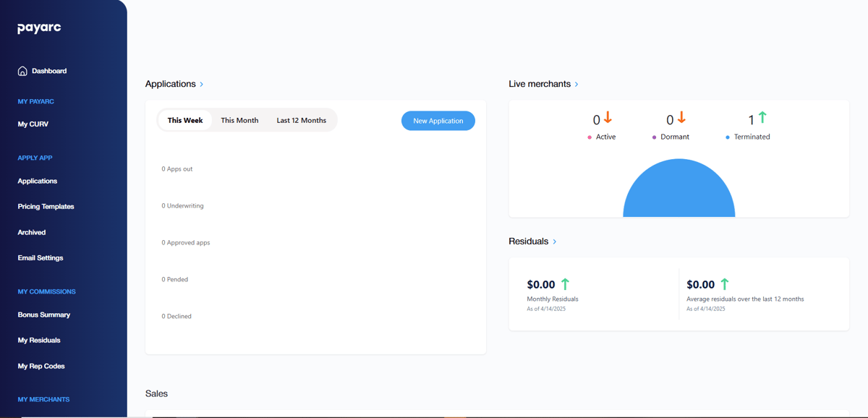The height and width of the screenshot is (418, 868).
Task: Select the This Week time range
Action: pos(185,120)
